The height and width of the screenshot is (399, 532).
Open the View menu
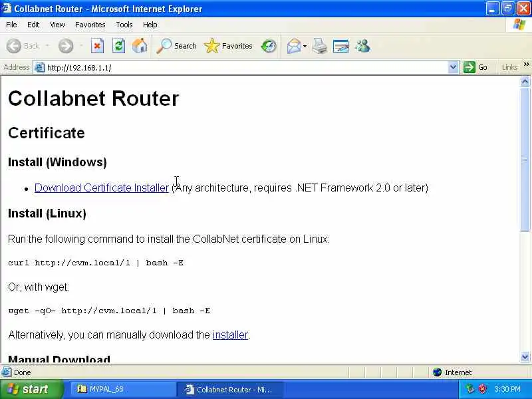[x=57, y=25]
